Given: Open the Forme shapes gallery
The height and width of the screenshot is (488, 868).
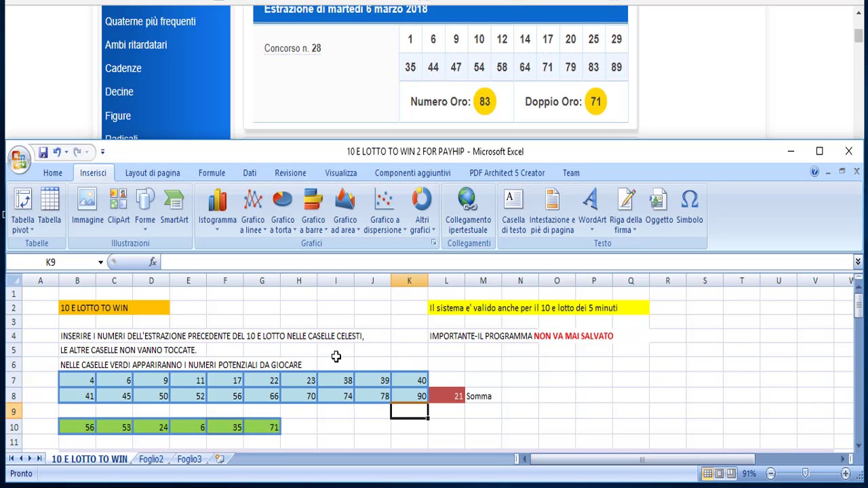Looking at the screenshot, I should [145, 211].
